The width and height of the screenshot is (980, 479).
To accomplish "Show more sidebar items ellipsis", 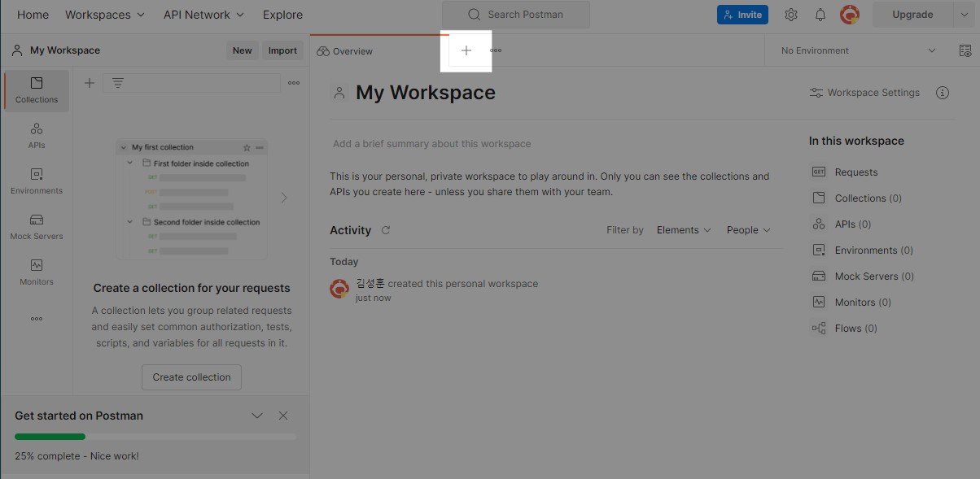I will (37, 319).
